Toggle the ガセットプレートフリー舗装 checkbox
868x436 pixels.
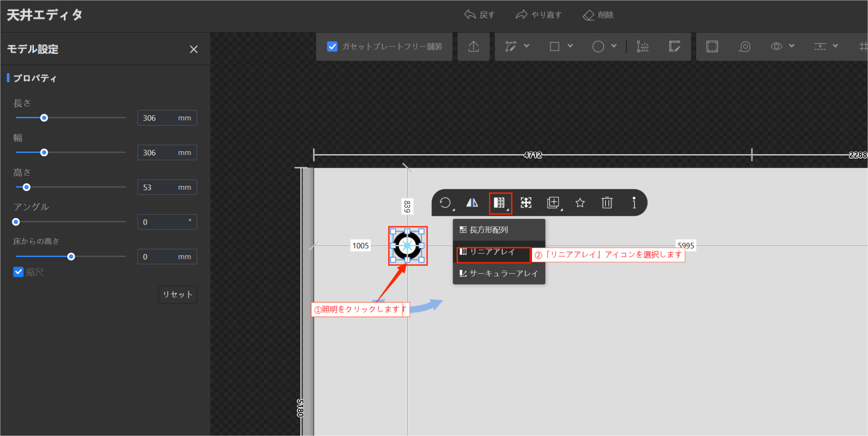tap(332, 46)
